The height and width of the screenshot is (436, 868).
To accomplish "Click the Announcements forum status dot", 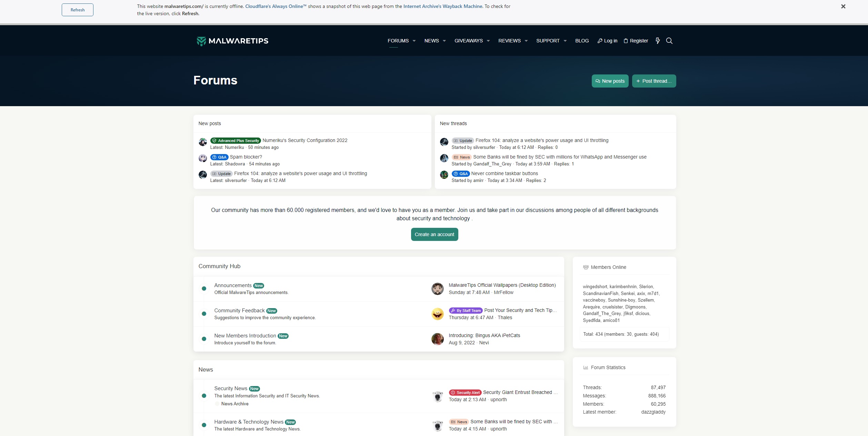I will [204, 289].
